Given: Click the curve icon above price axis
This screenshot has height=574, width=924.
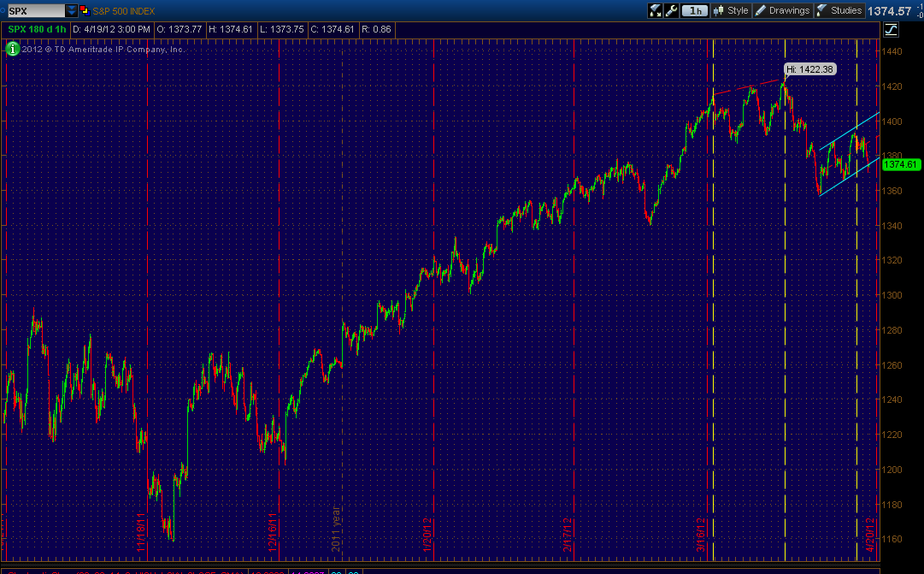Looking at the screenshot, I should tap(891, 29).
